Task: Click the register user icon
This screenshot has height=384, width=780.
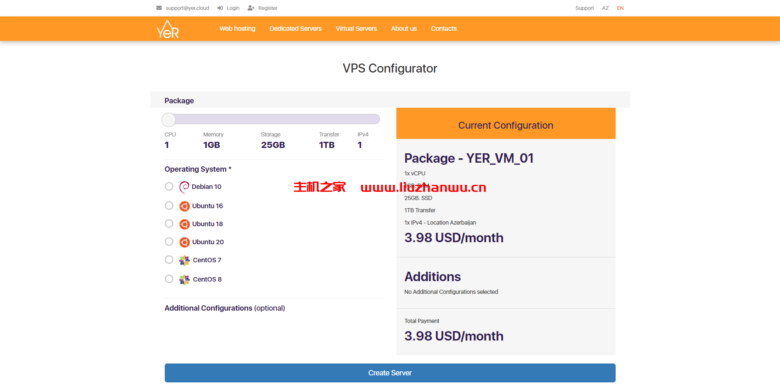Action: click(x=251, y=8)
